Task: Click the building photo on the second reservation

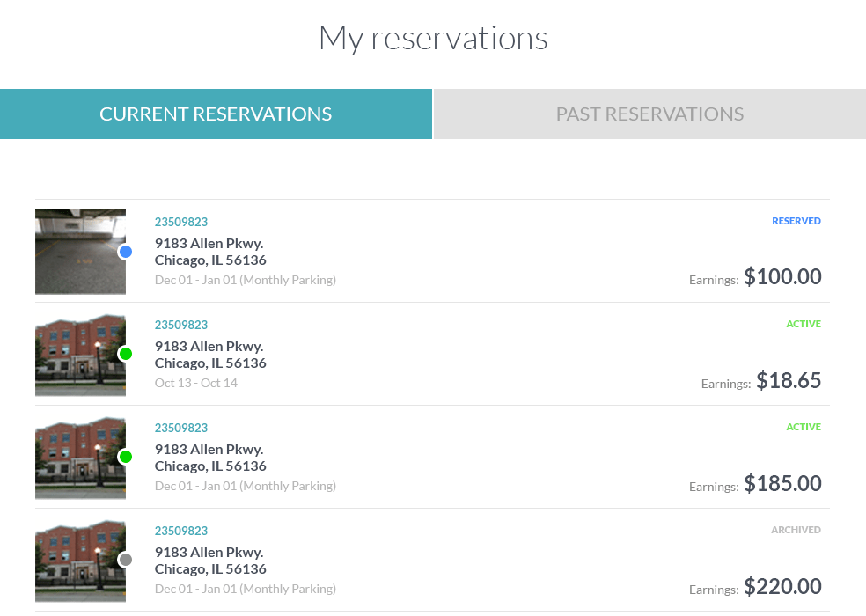Action: [80, 355]
